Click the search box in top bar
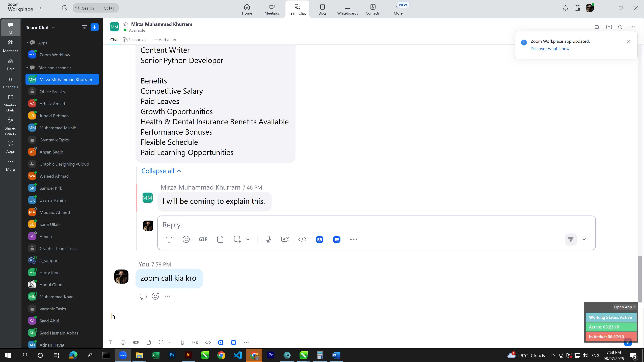644x362 pixels. click(96, 8)
